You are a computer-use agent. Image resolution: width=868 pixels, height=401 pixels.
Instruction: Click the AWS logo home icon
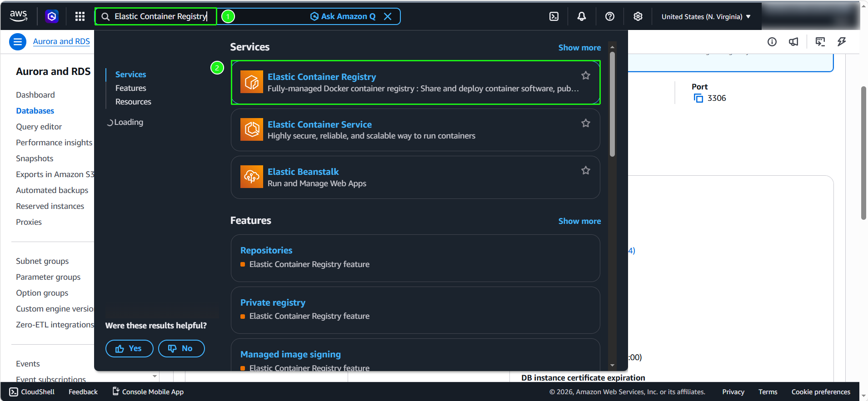point(18,16)
